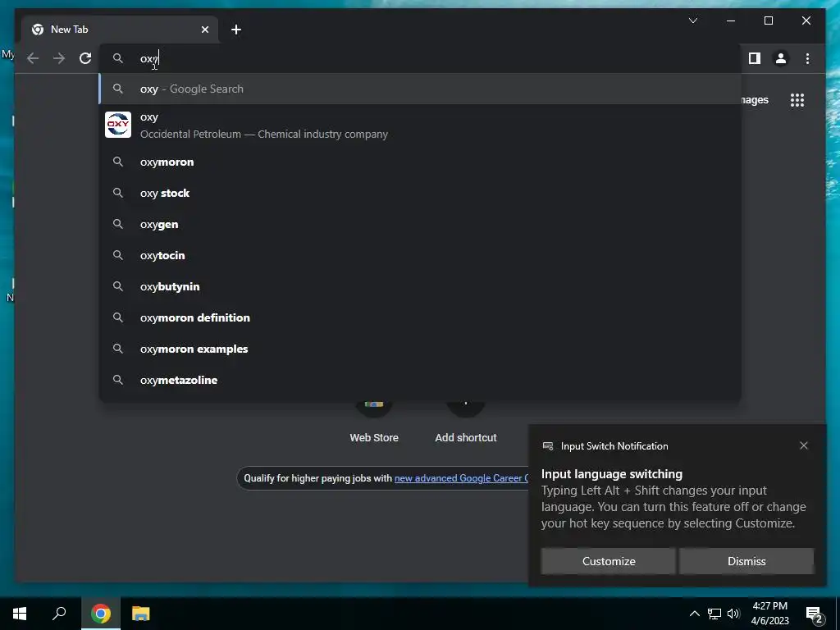Open the Chrome profile icon

point(781,58)
